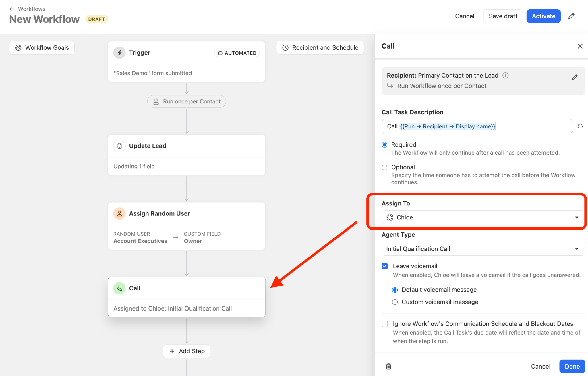Choose Custom voicemail message
Image resolution: width=588 pixels, height=376 pixels.
395,302
